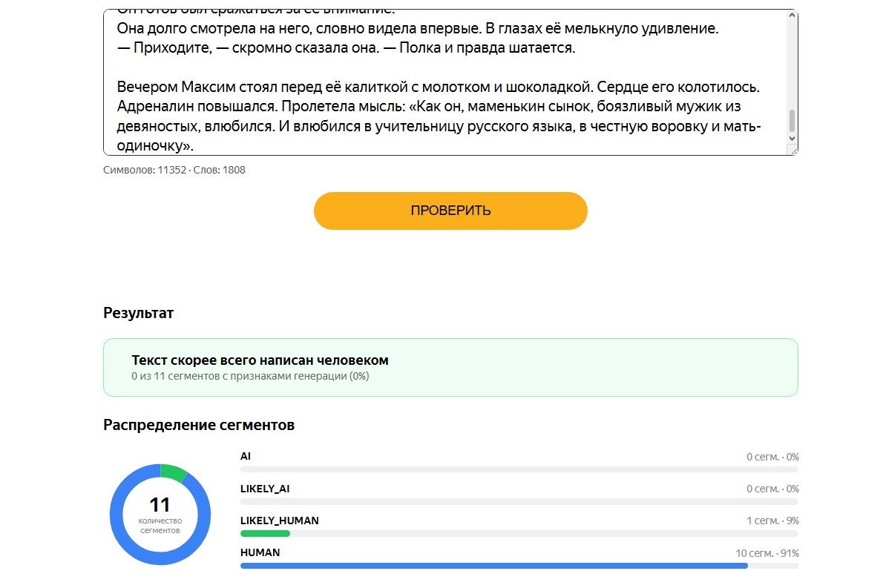The height and width of the screenshot is (588, 886).
Task: Click the empty AI progress bar
Action: pos(519,469)
